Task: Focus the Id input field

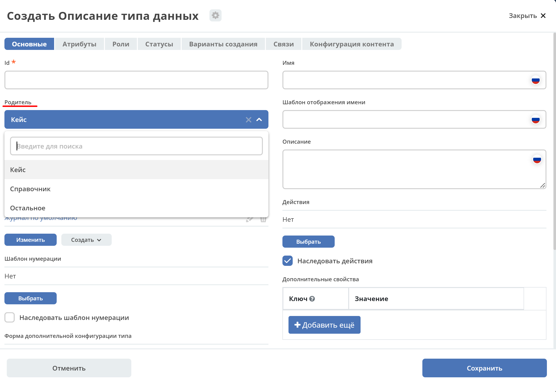Action: 136,80
